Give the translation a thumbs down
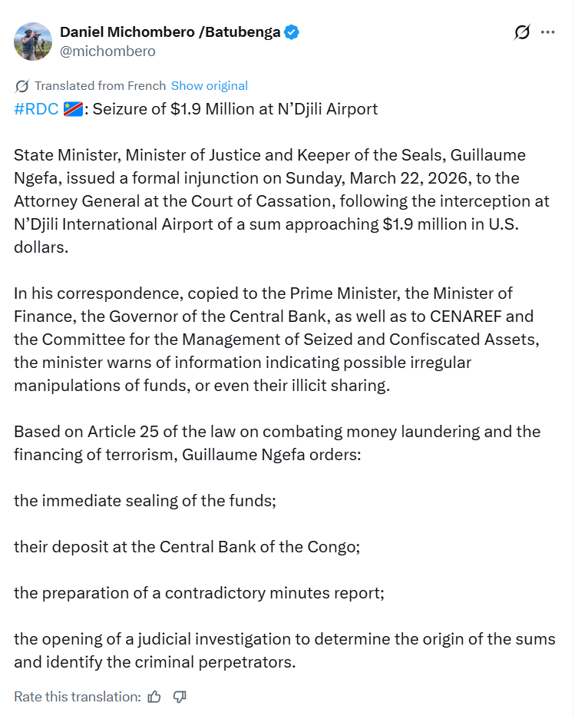This screenshot has height=716, width=588. pyautogui.click(x=180, y=697)
